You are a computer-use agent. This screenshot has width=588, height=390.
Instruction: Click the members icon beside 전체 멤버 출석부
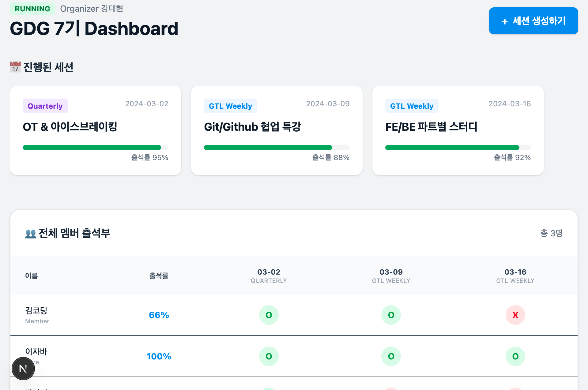point(31,234)
